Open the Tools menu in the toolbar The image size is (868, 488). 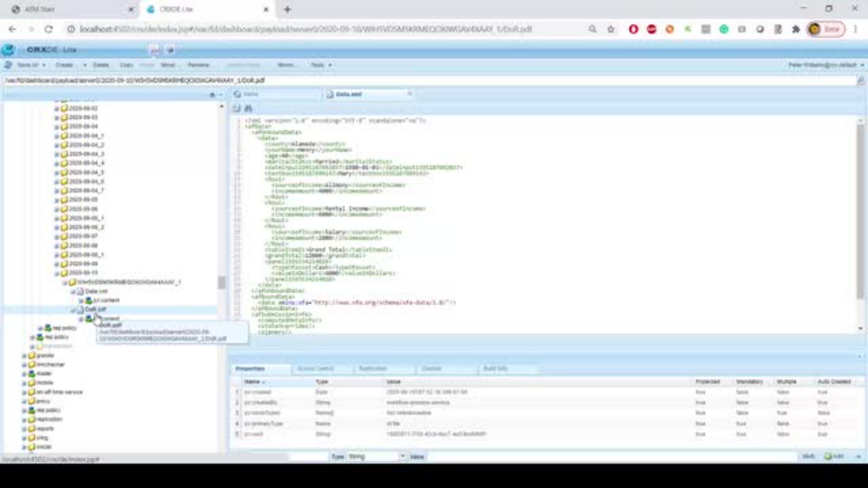321,65
